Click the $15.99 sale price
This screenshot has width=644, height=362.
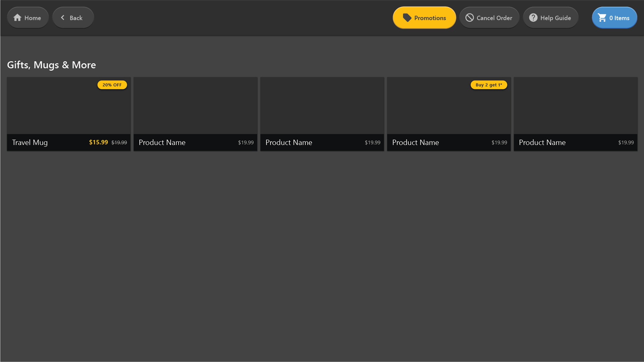tap(98, 142)
